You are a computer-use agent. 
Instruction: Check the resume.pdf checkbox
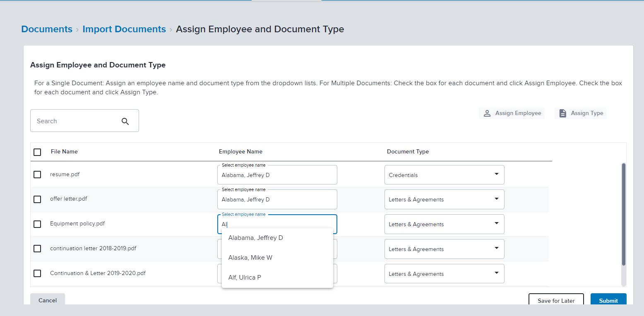pos(37,175)
